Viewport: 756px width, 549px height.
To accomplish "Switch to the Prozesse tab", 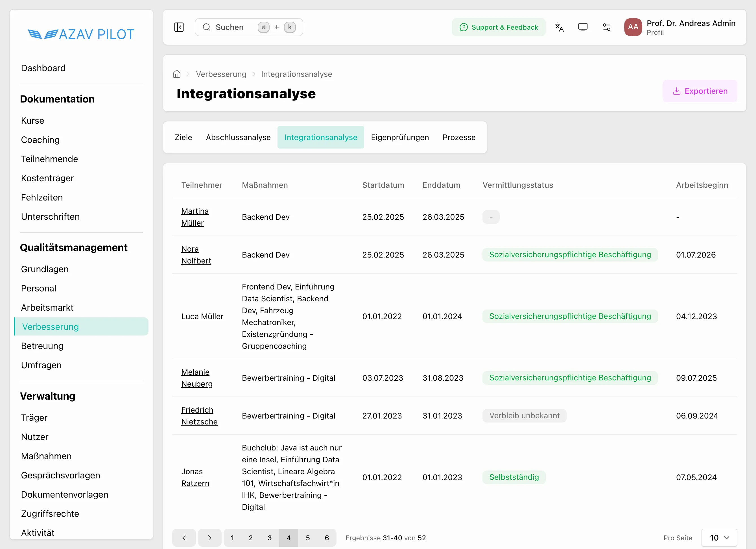I will pos(459,138).
